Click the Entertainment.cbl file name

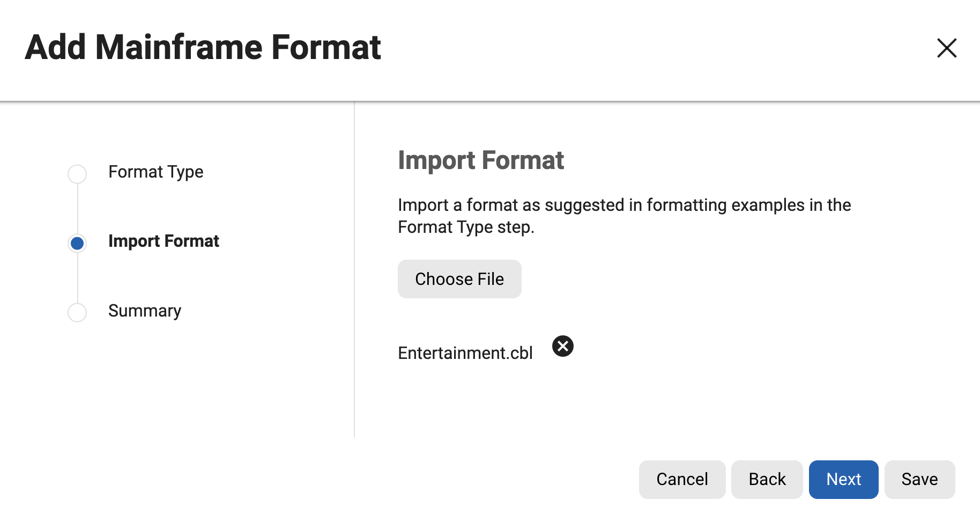point(465,353)
